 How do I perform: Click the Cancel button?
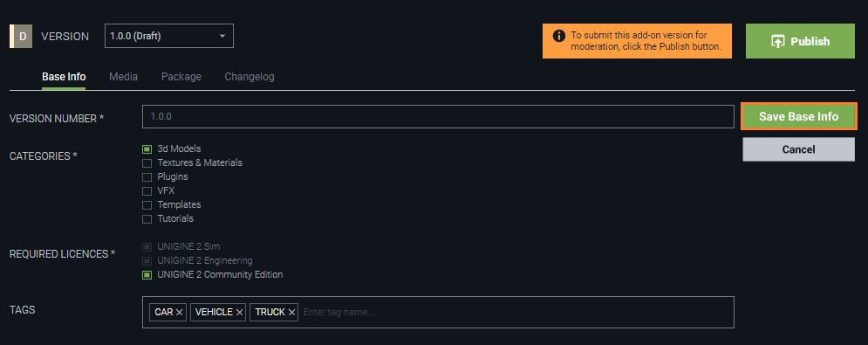(x=799, y=149)
